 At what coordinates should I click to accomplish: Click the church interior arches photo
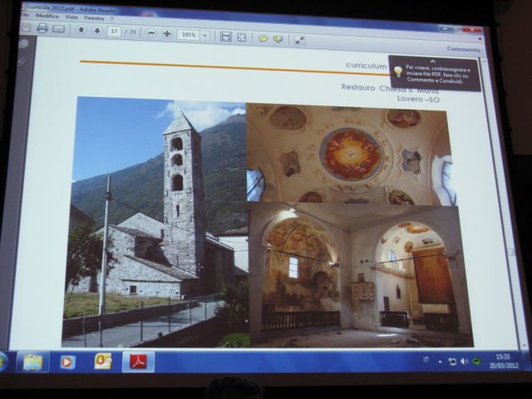(x=360, y=274)
